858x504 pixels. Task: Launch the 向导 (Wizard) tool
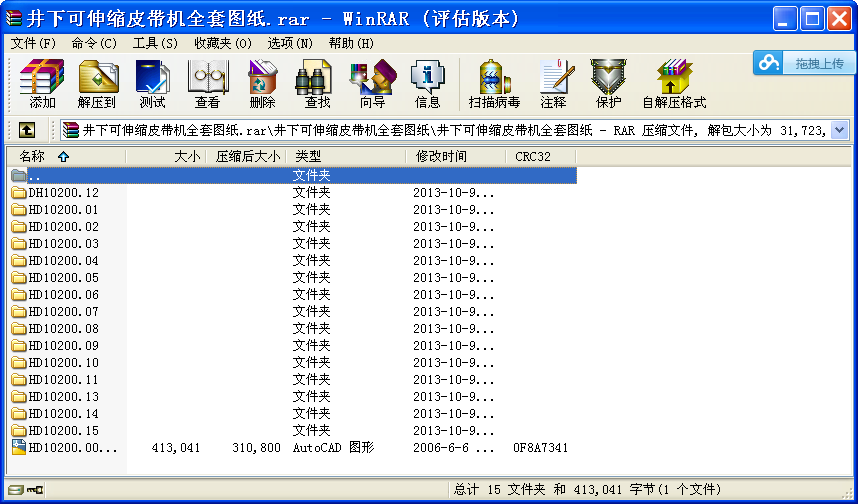372,82
